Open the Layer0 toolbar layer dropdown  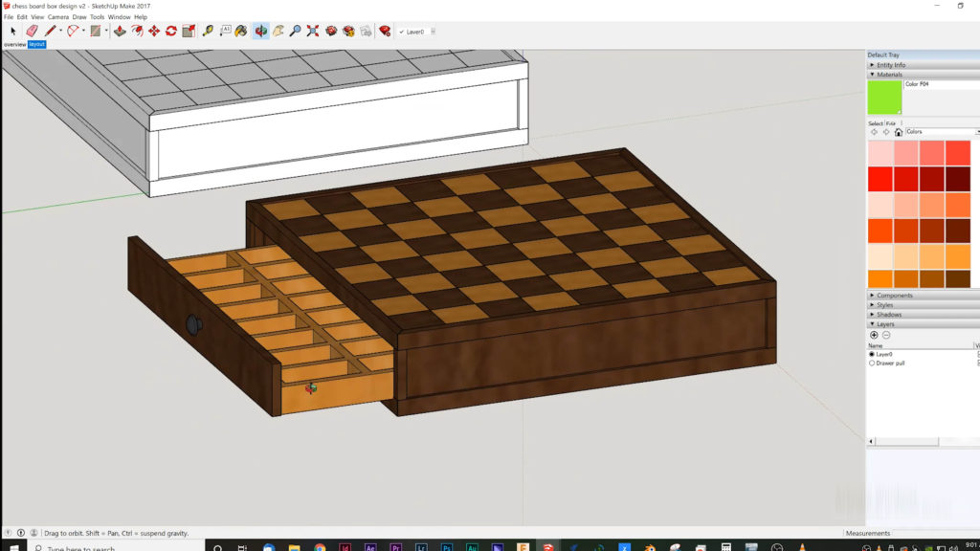[x=433, y=32]
